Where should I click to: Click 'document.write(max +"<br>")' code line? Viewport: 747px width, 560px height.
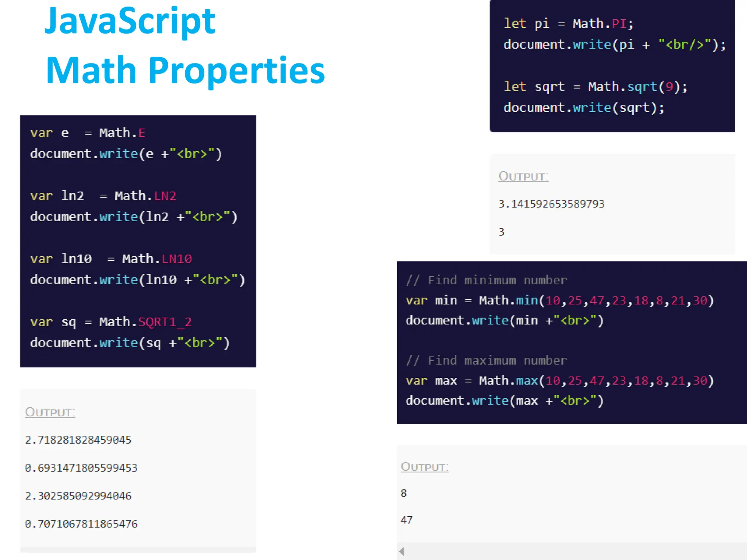(505, 401)
